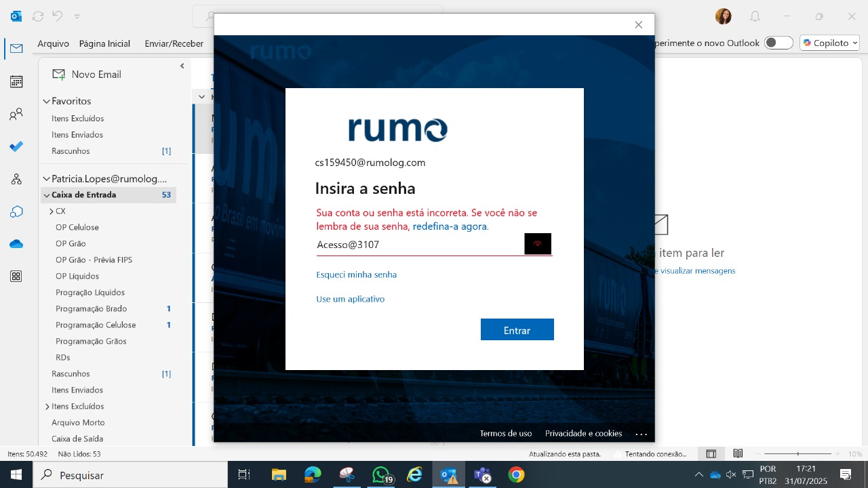Click the notification bell in Outlook title bar
This screenshot has width=868, height=488.
tap(755, 16)
